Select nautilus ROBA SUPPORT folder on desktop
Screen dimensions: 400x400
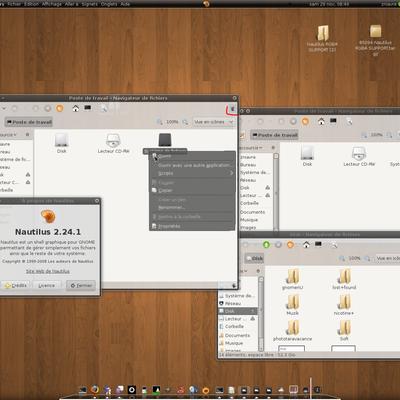pos(322,38)
